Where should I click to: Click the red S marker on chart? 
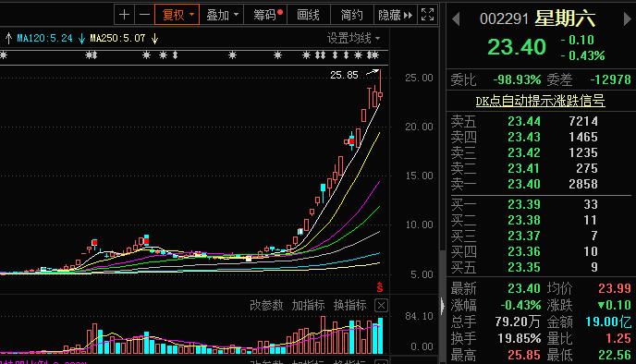380,286
